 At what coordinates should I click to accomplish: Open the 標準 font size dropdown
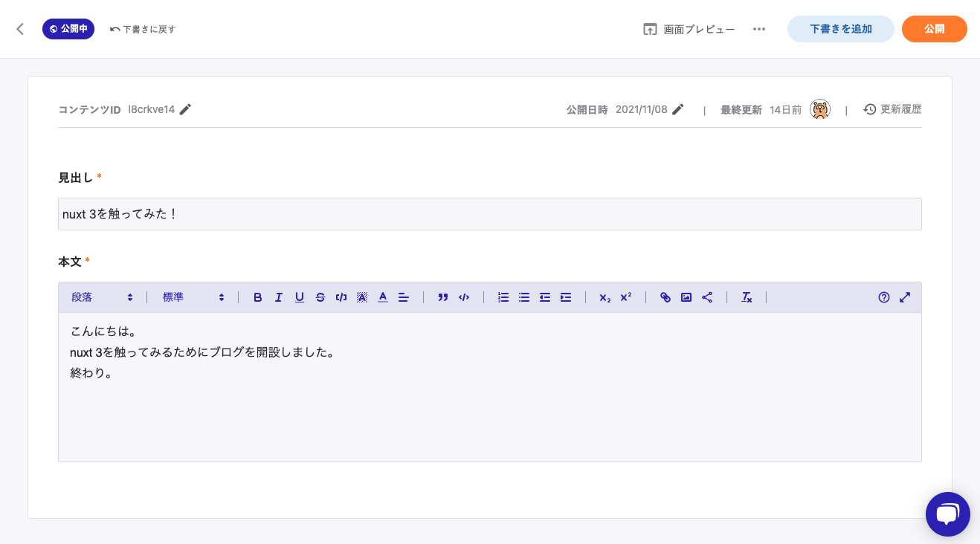tap(193, 297)
